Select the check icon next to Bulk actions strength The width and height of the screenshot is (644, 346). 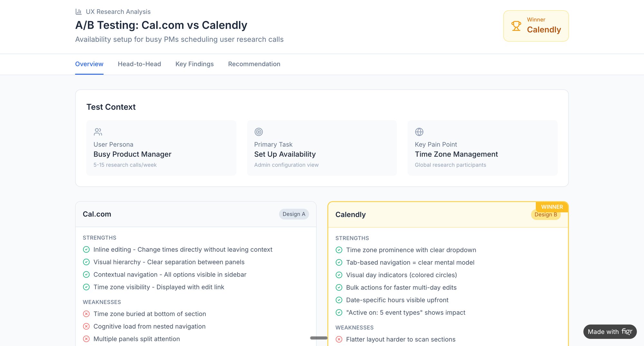pos(339,287)
